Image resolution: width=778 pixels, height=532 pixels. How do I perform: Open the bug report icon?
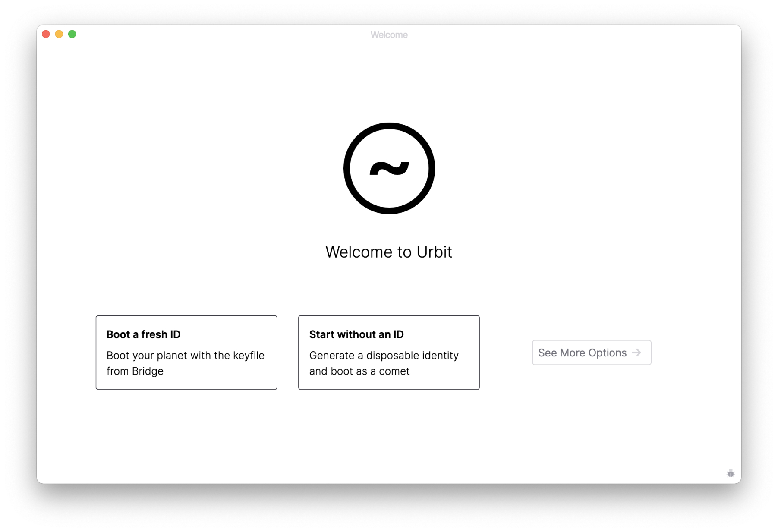(x=730, y=473)
